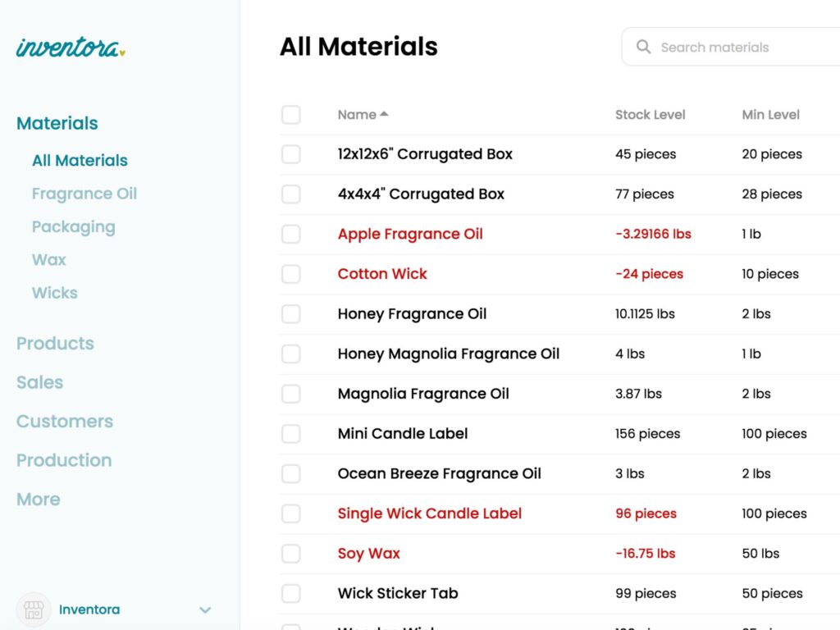Viewport: 840px width, 630px height.
Task: Sort by the Stock Level column
Action: [650, 115]
